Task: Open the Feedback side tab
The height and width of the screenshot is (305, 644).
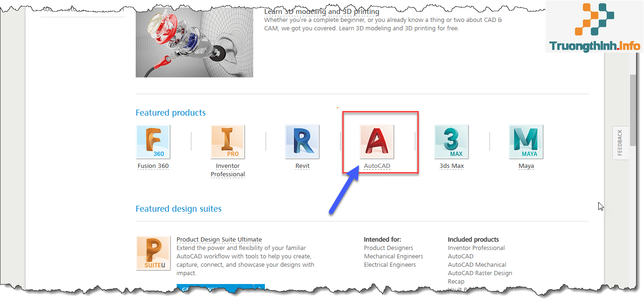Action: coord(620,143)
